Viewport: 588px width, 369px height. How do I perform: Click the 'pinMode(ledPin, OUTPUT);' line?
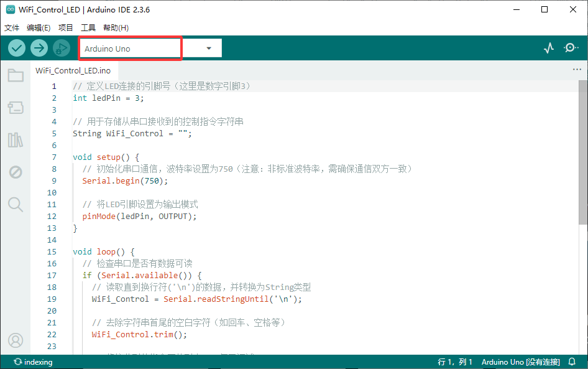(139, 216)
